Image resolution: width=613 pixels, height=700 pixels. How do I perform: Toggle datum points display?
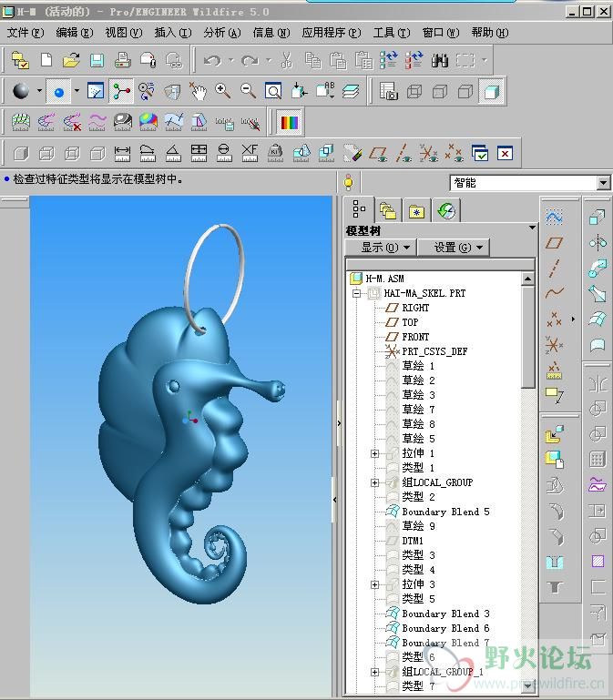455,153
